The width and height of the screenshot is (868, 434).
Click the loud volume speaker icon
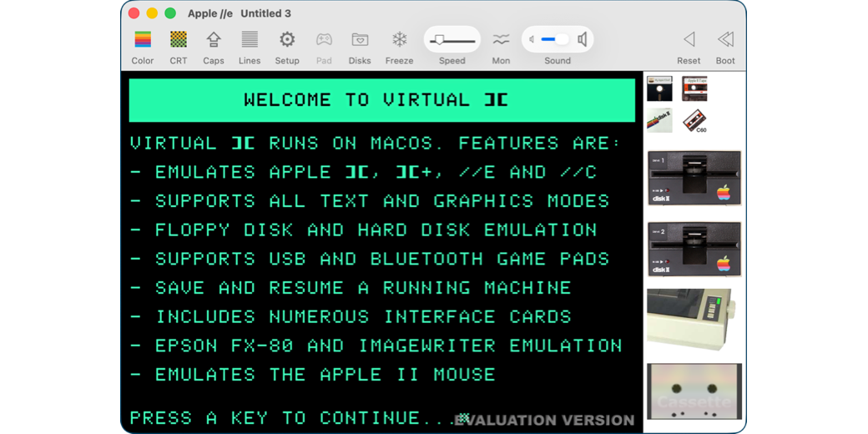click(582, 39)
